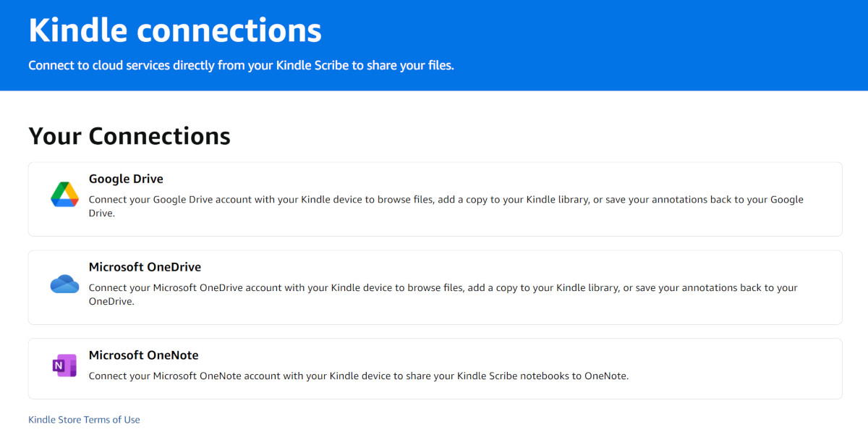This screenshot has height=448, width=868.
Task: Select the word "Connections" in section heading
Action: coord(159,136)
